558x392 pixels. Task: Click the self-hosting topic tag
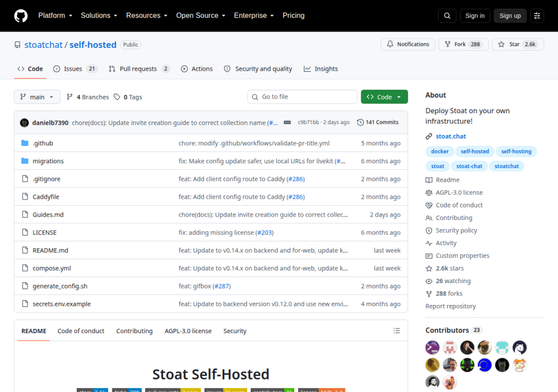516,151
